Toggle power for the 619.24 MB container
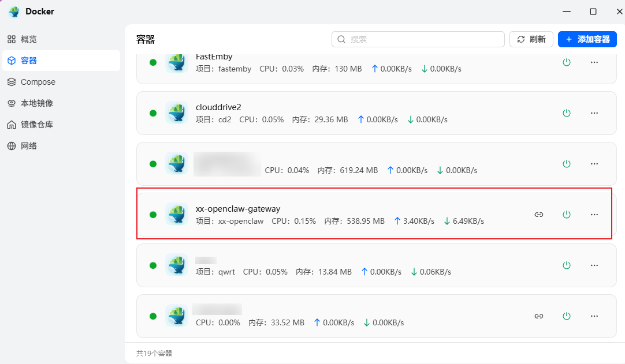The image size is (625, 364). pyautogui.click(x=567, y=164)
